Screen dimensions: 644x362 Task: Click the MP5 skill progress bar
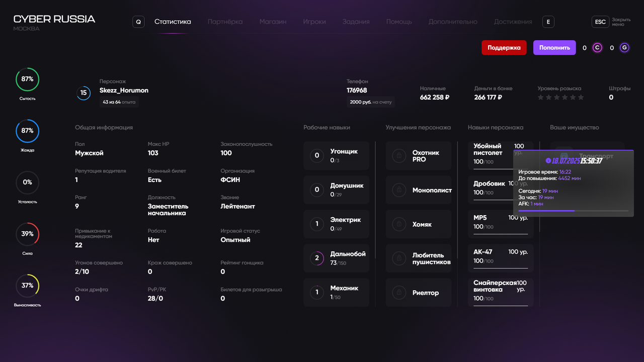(501, 234)
